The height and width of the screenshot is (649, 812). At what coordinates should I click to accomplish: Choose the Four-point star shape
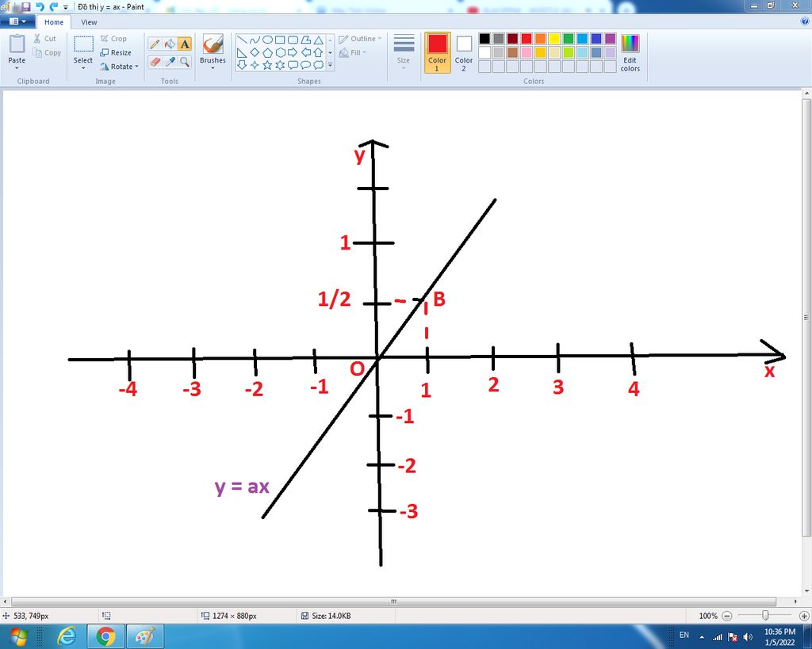point(255,65)
